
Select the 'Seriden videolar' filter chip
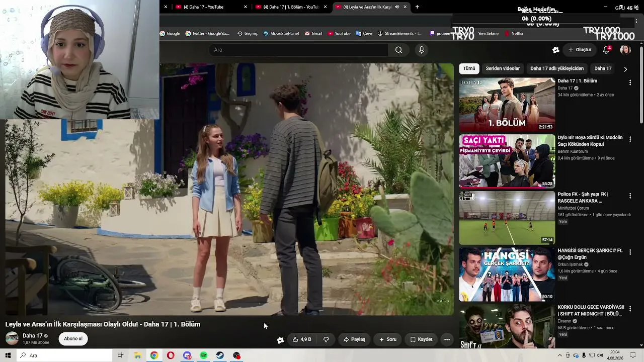pos(503,68)
